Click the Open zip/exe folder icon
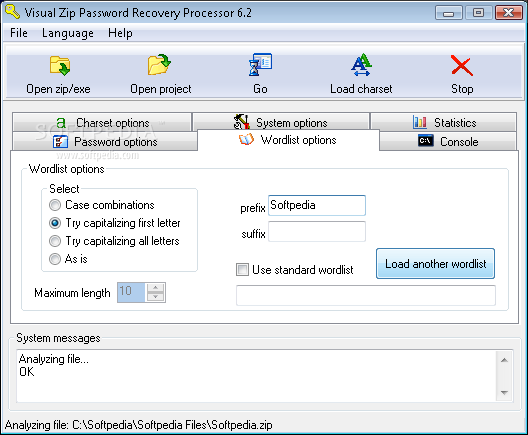The height and width of the screenshot is (435, 528). 60,65
